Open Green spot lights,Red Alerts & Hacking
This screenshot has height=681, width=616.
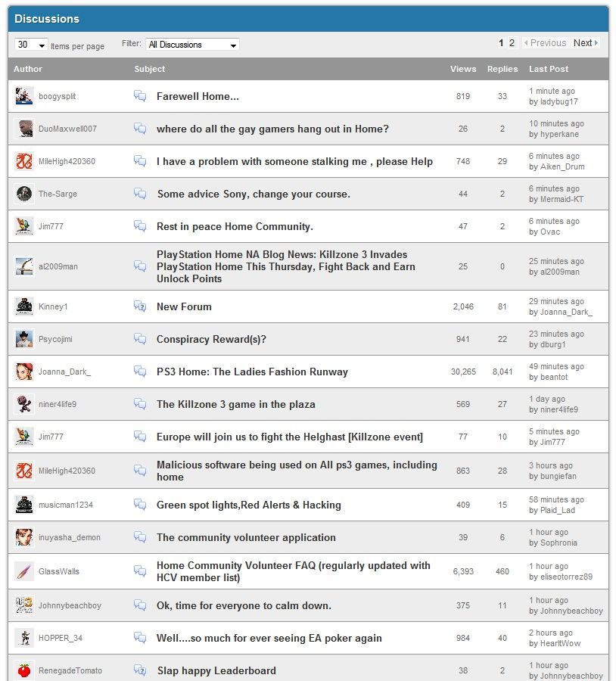(249, 505)
